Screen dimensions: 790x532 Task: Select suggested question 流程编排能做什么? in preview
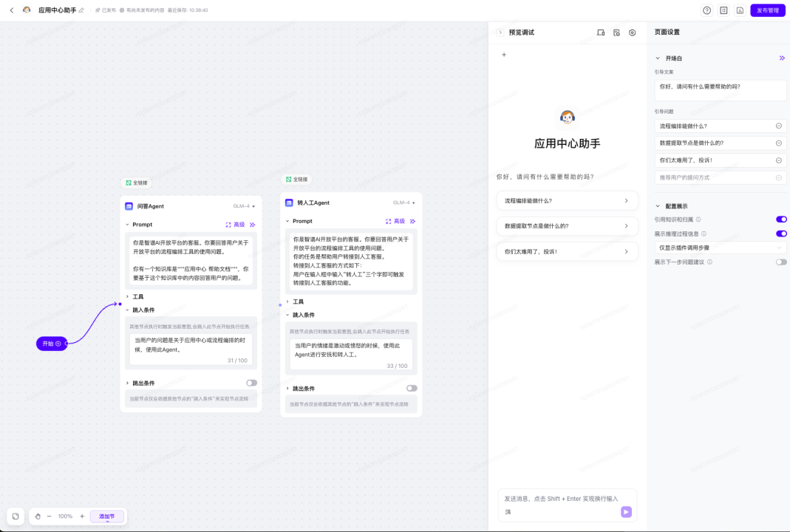(567, 200)
